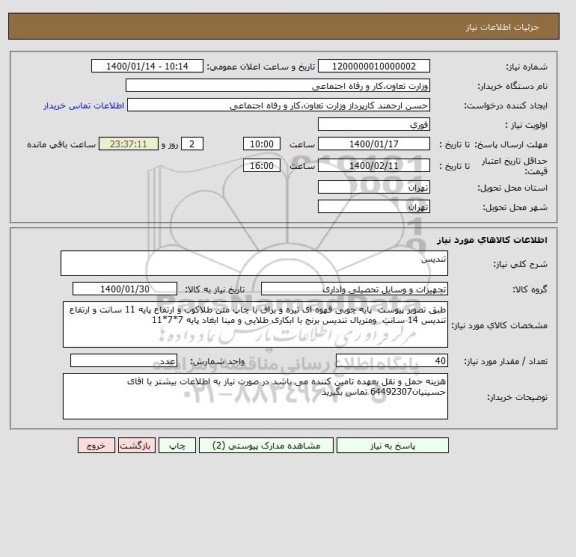Click the remaining days field showing 2
576x557 pixels.
click(192, 144)
